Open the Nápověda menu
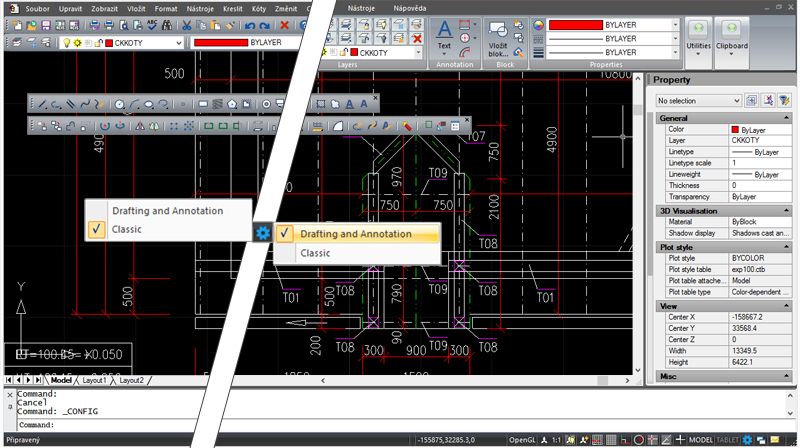800x448 pixels. (x=410, y=8)
